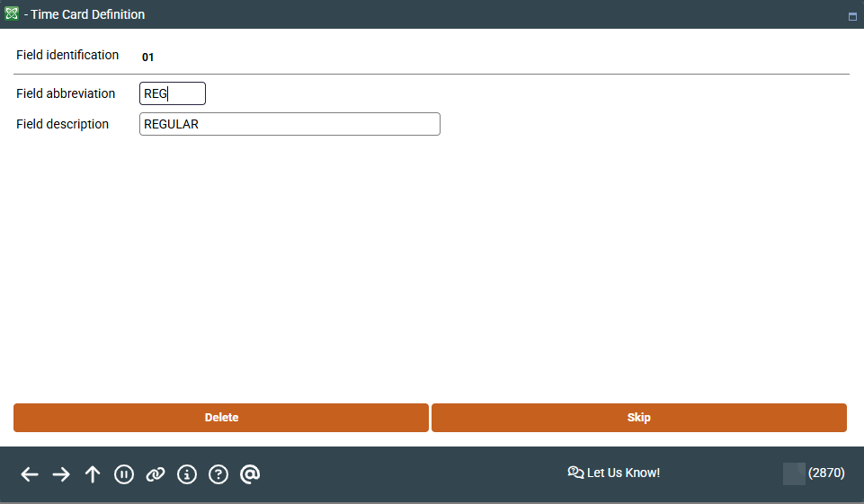Maximize the window using title bar button

(x=852, y=16)
